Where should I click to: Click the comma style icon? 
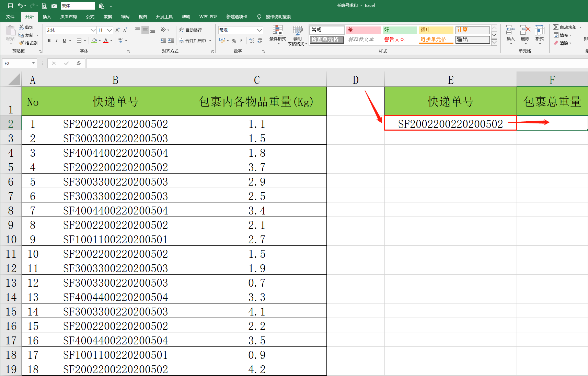tap(241, 41)
